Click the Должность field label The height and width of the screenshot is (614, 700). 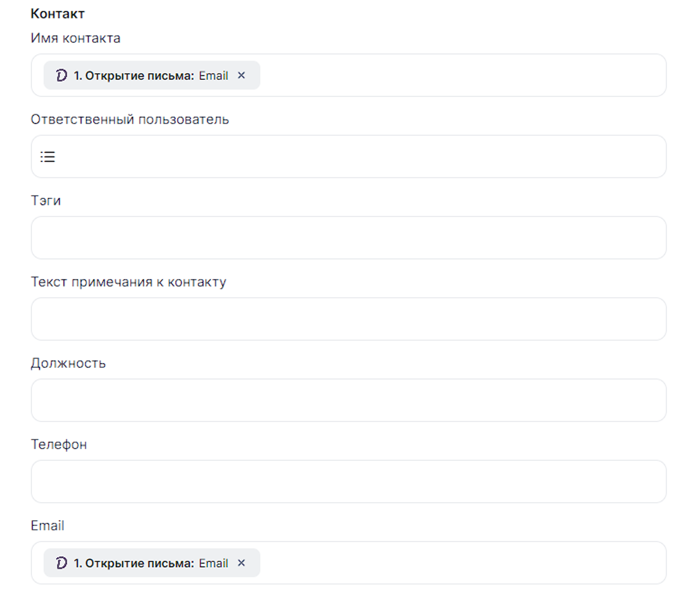(68, 363)
